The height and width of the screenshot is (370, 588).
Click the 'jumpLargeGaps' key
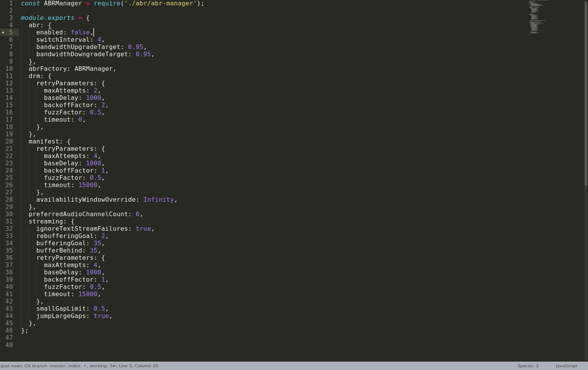click(x=61, y=316)
